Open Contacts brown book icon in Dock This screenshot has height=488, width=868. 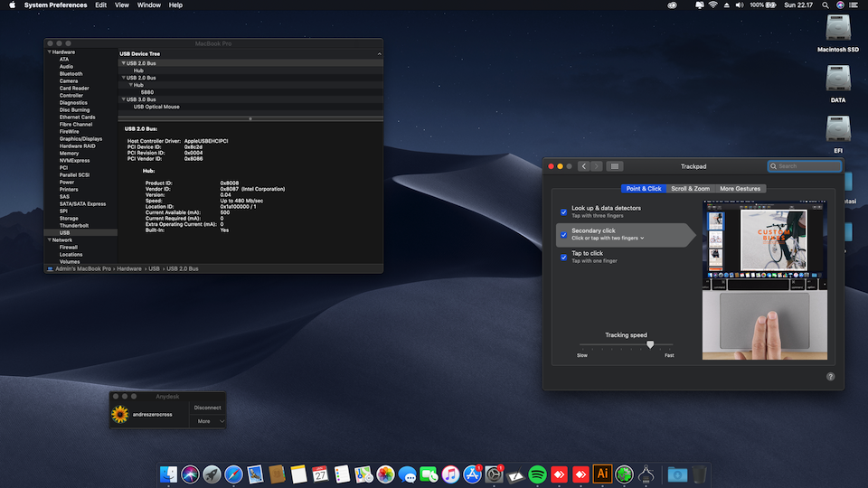tap(277, 474)
